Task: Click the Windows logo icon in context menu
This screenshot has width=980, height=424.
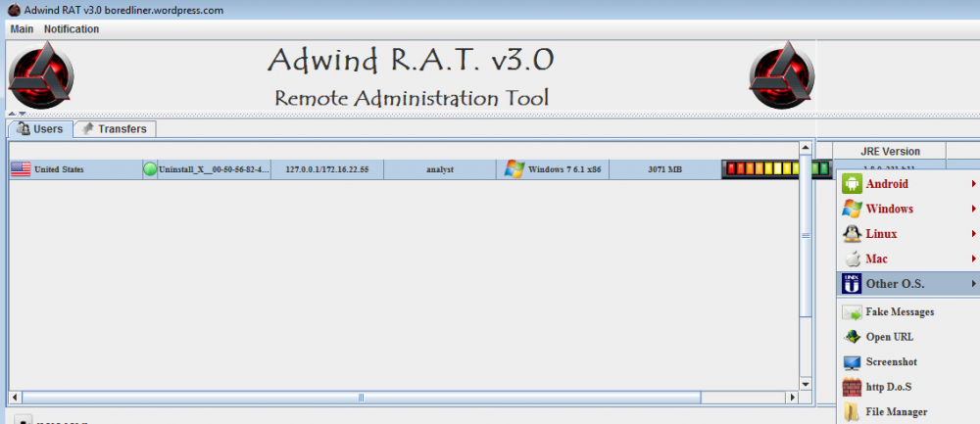Action: 852,209
